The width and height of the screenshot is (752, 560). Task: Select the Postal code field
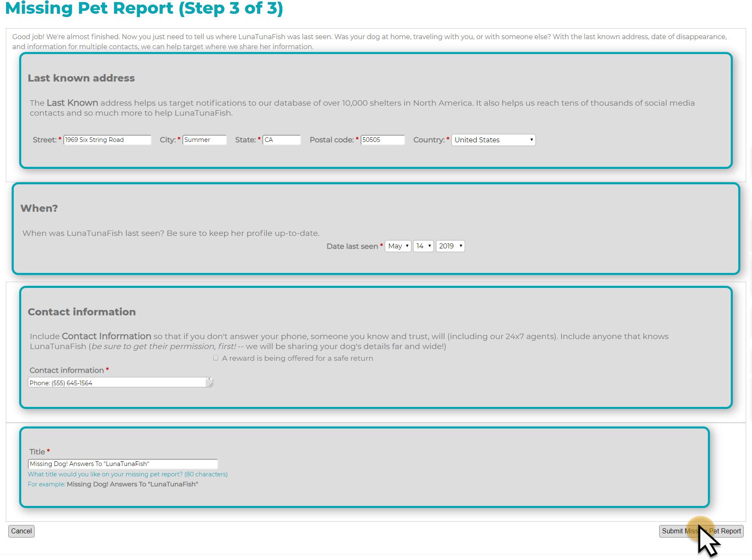tap(382, 140)
